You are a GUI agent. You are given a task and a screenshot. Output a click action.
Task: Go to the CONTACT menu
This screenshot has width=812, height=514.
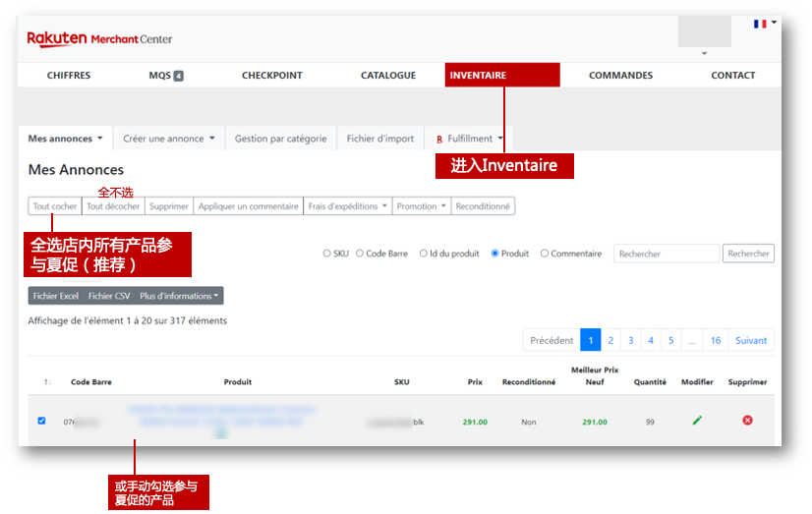tap(732, 76)
